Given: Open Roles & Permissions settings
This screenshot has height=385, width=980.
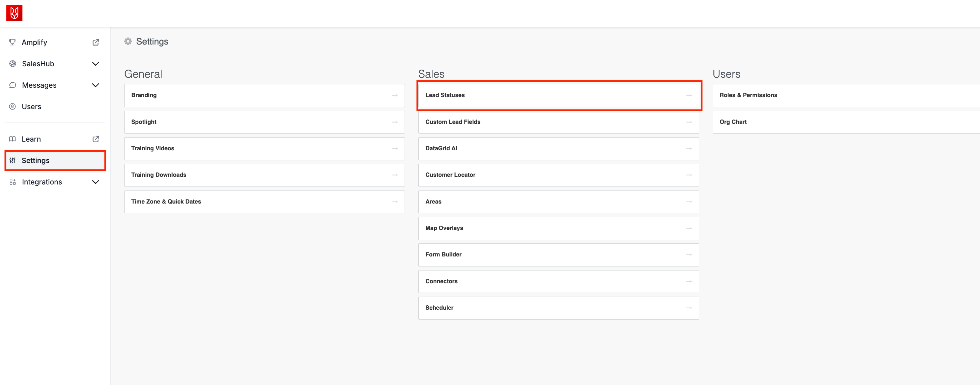Looking at the screenshot, I should click(x=846, y=95).
